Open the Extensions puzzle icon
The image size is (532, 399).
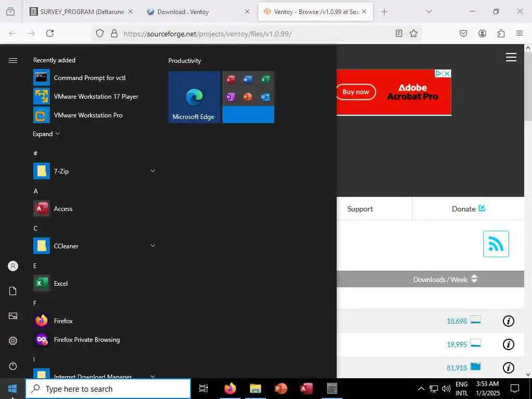click(501, 33)
